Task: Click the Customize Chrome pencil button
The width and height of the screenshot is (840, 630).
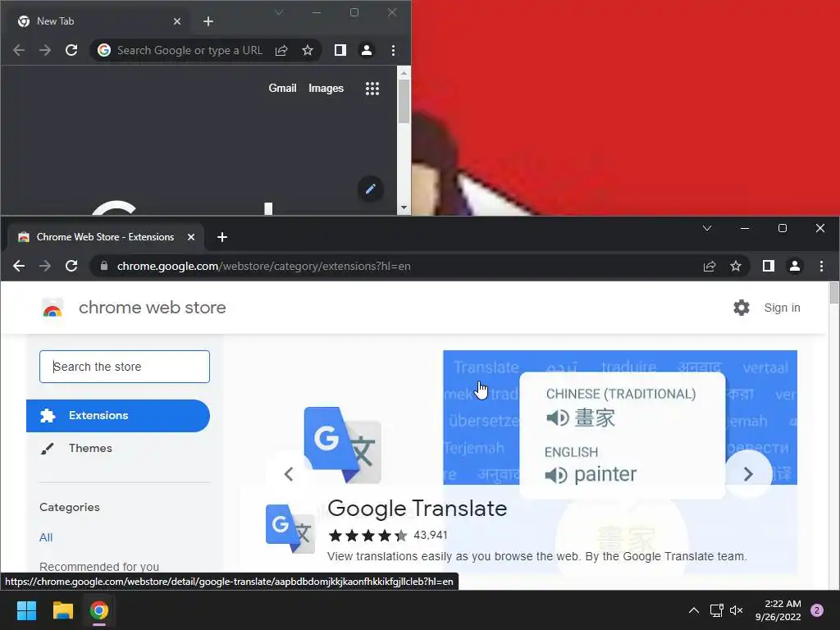Action: coord(370,189)
